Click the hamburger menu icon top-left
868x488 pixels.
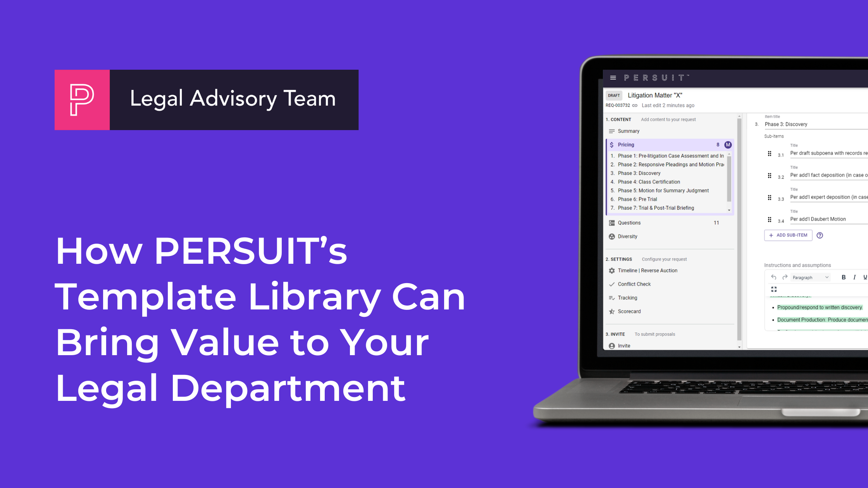point(613,77)
